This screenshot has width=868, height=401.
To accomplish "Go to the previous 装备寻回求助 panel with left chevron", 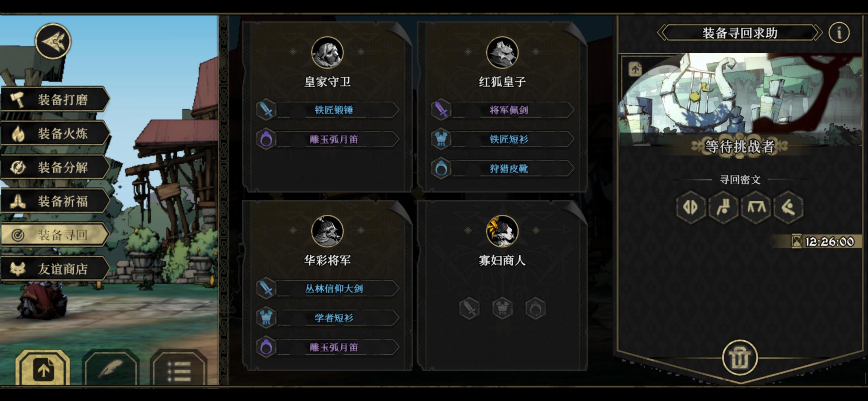I will [x=662, y=33].
